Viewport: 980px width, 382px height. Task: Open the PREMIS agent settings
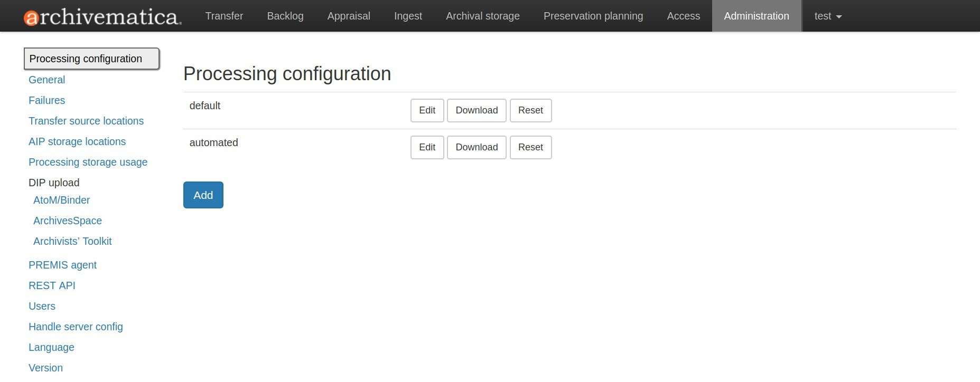[62, 265]
